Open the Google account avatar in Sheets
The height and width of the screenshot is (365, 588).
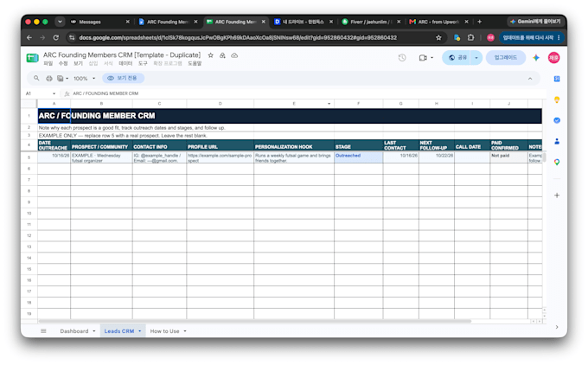point(554,58)
